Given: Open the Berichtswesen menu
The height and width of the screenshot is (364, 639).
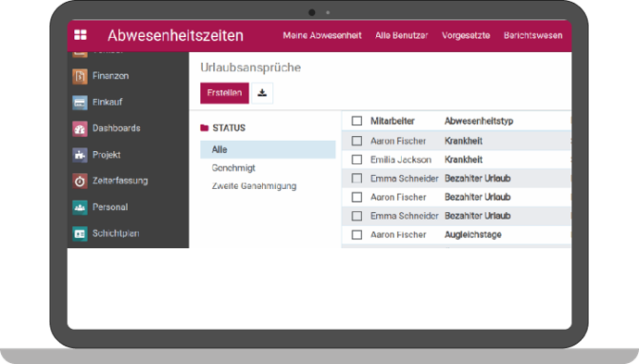Looking at the screenshot, I should (x=532, y=35).
